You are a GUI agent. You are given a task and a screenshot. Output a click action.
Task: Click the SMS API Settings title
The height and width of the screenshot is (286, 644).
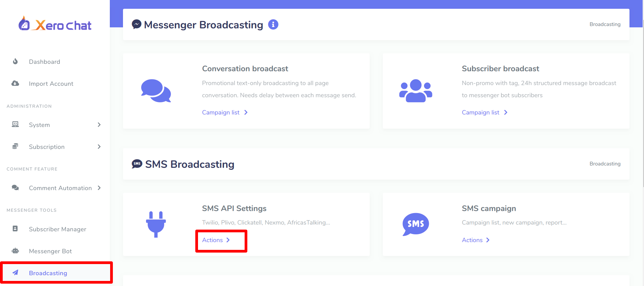pyautogui.click(x=234, y=208)
